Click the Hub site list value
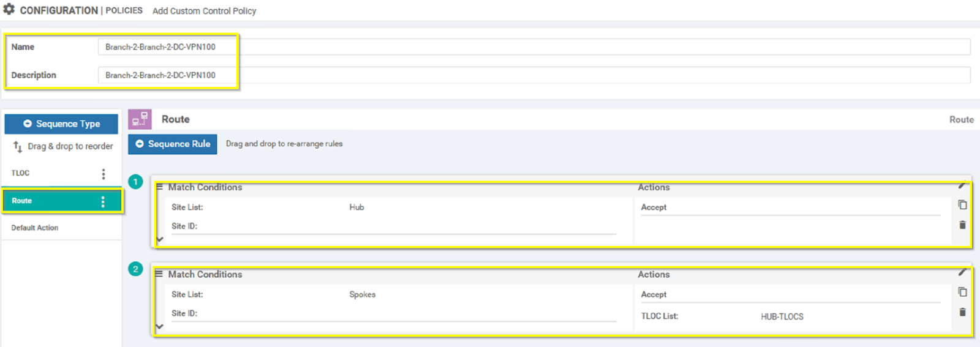The image size is (980, 347). pyautogui.click(x=356, y=207)
